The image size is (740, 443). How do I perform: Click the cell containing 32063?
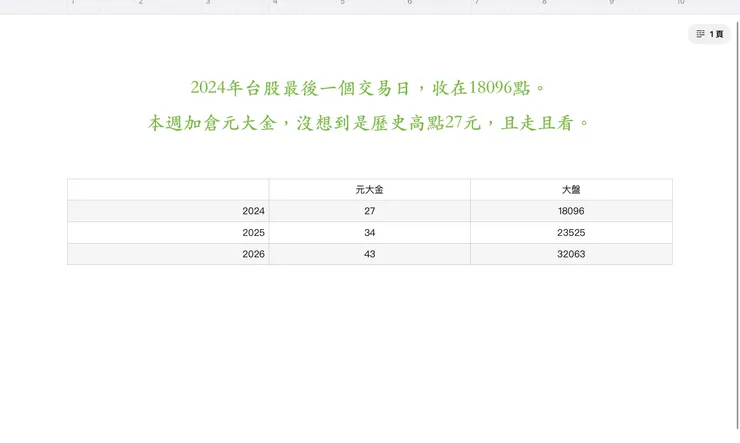[x=571, y=254]
